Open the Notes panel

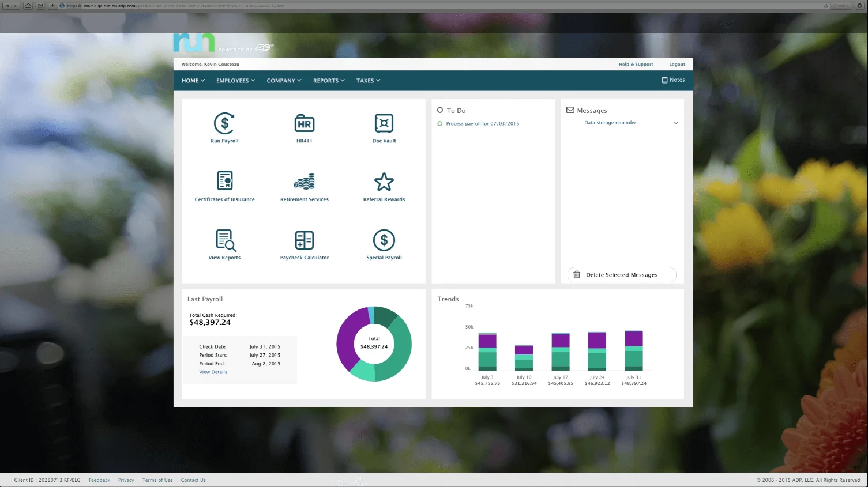click(672, 80)
